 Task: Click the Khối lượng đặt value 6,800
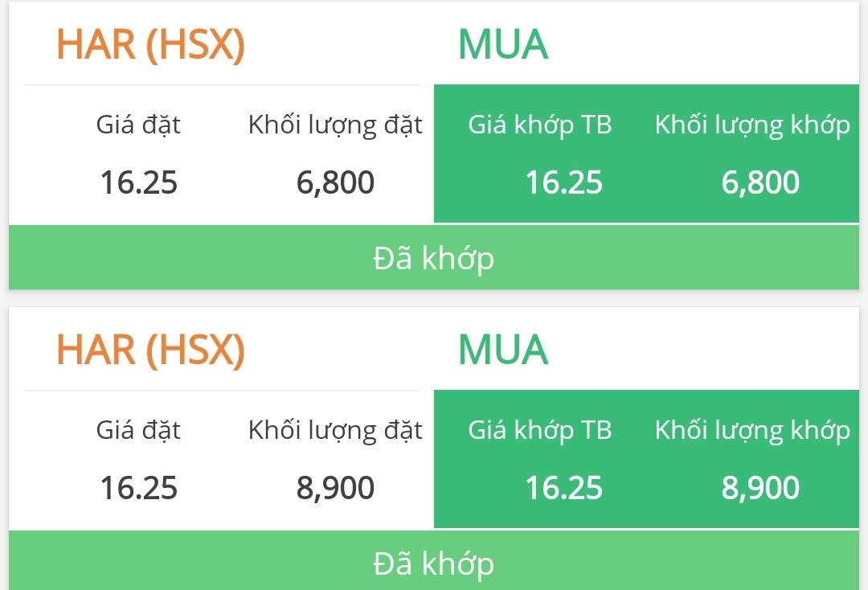point(335,183)
